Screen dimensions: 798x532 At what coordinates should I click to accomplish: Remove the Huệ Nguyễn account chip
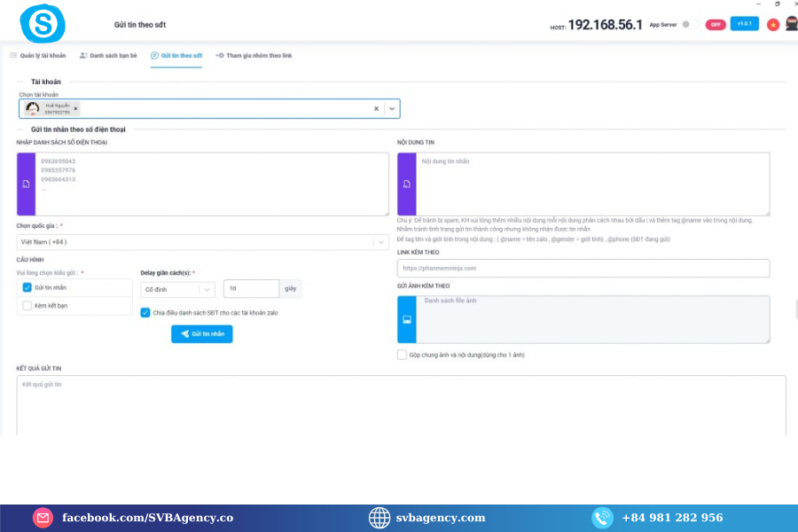click(75, 108)
